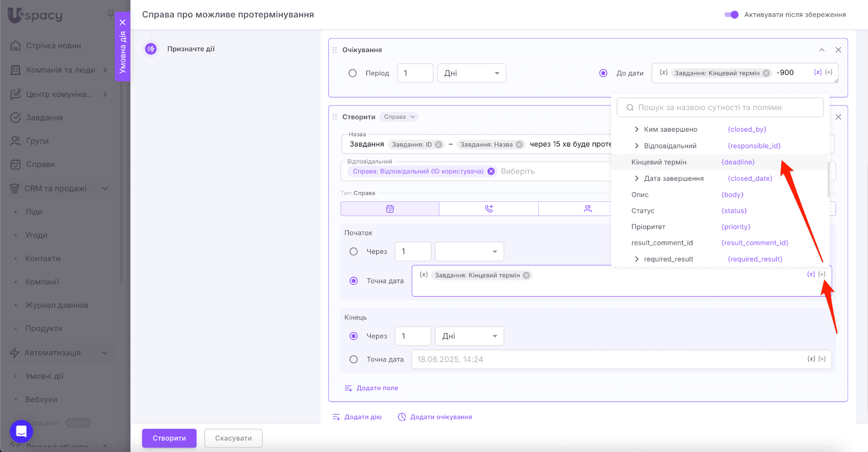This screenshot has height=452, width=868.
Task: Select the meeting people activity type icon
Action: click(x=588, y=209)
